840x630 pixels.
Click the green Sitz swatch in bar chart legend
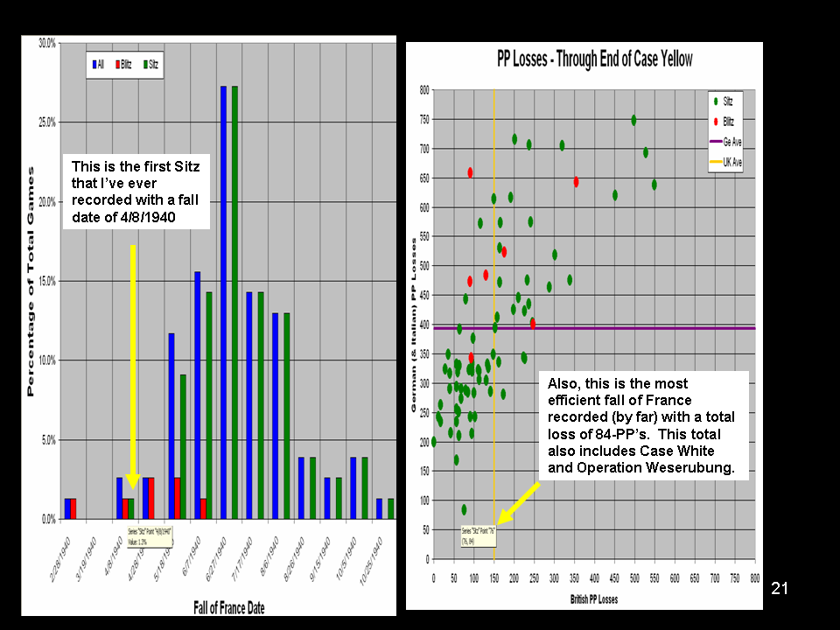142,65
